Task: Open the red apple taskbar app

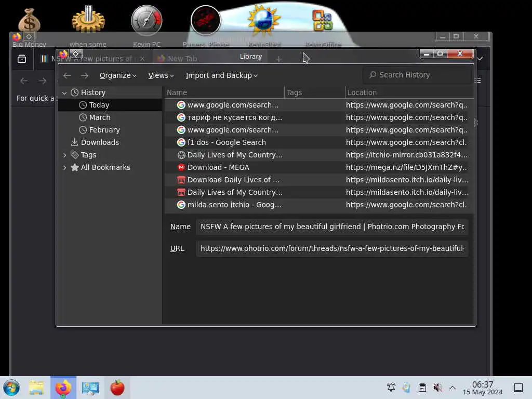Action: (x=117, y=388)
